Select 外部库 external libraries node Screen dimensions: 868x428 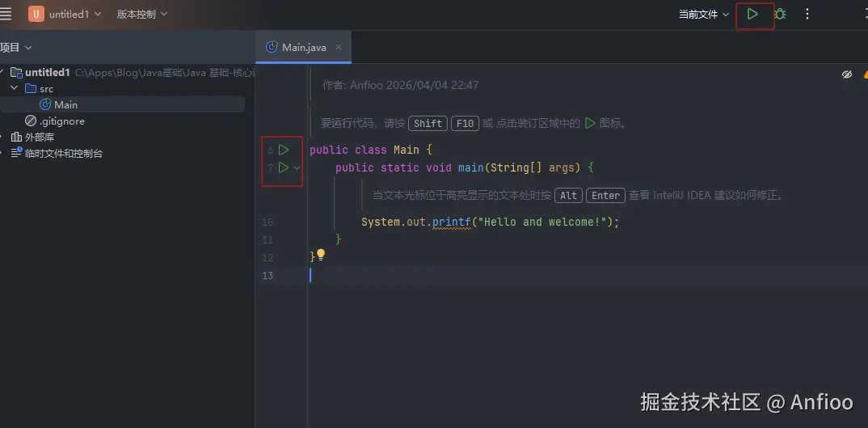(40, 137)
